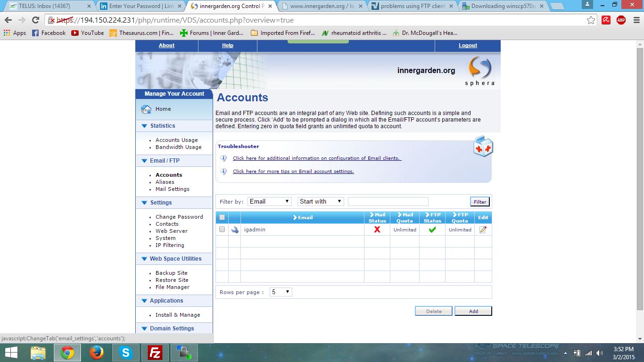Open Skype from the taskbar
Image resolution: width=644 pixels, height=362 pixels.
point(126,353)
